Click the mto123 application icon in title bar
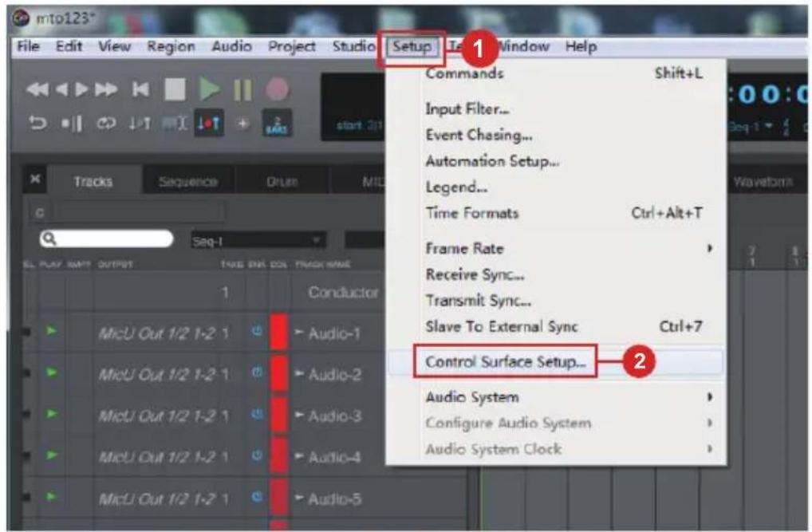The image size is (812, 532). [x=22, y=18]
